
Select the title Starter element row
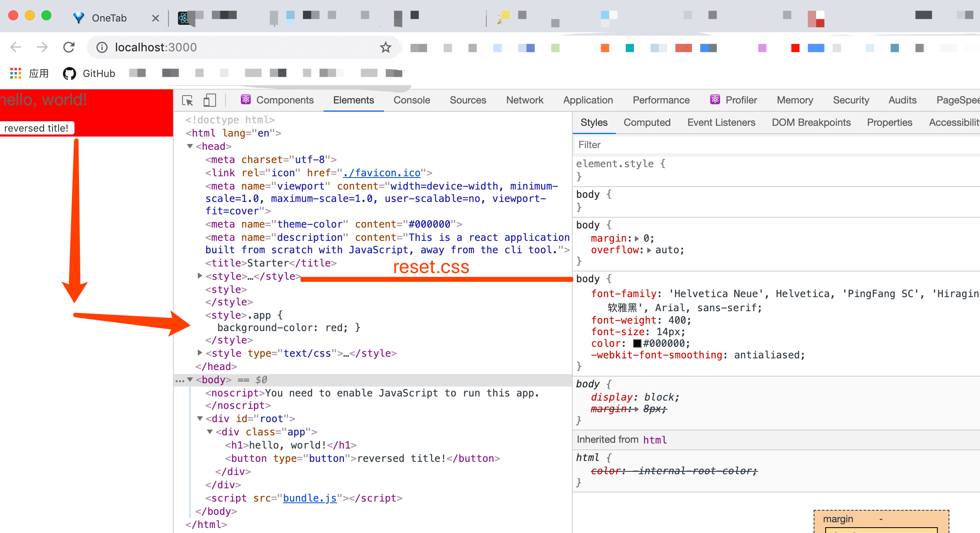271,263
